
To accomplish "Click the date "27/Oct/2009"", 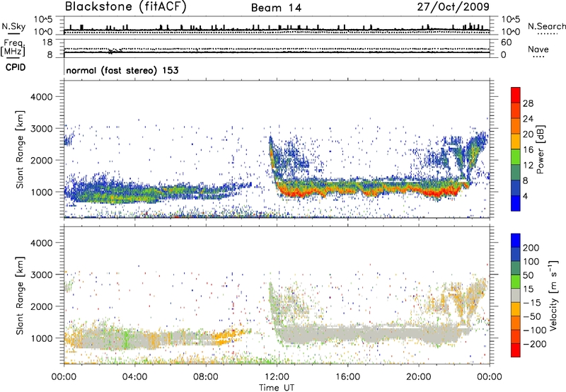I will coord(454,6).
